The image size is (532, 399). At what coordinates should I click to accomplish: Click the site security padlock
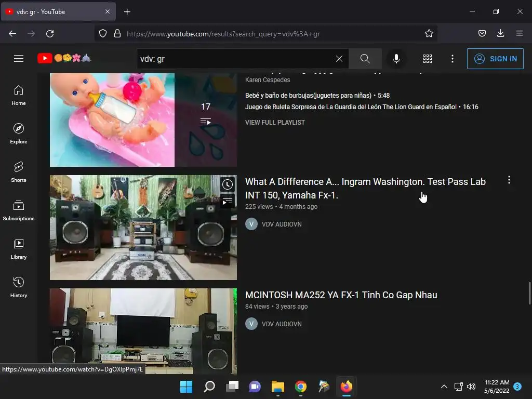pos(117,34)
